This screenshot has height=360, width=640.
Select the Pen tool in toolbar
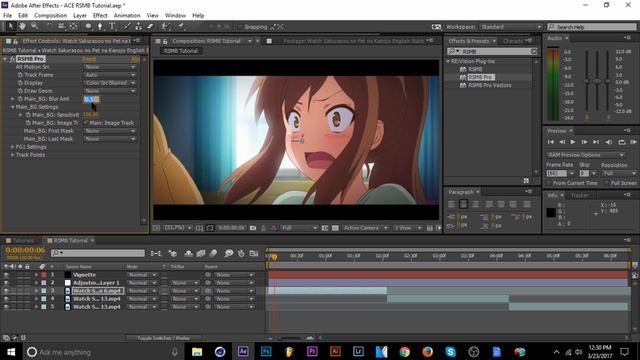click(100, 27)
